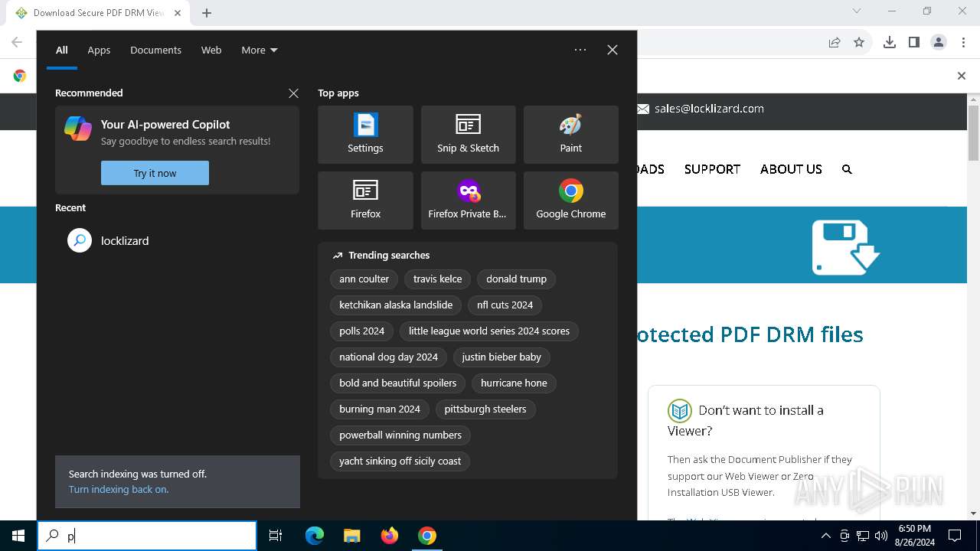
Task: Launch Snip & Sketch app tile
Action: pos(468,135)
